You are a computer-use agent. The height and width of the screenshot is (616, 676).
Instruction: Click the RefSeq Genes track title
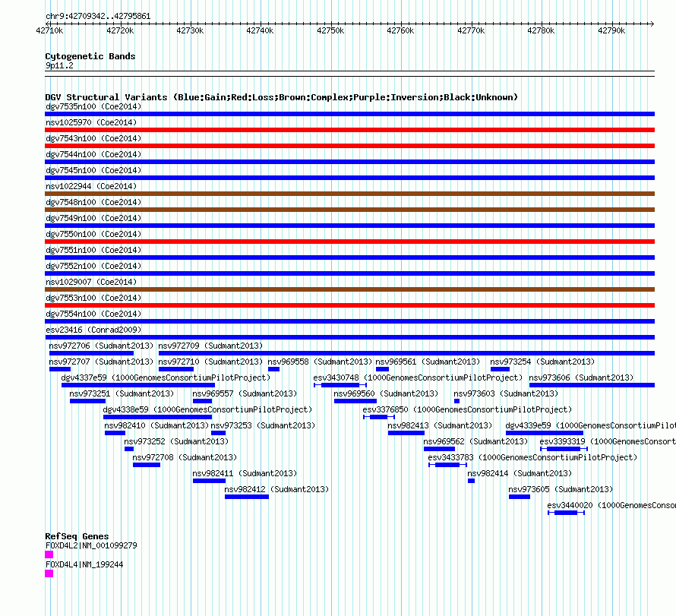[x=77, y=536]
